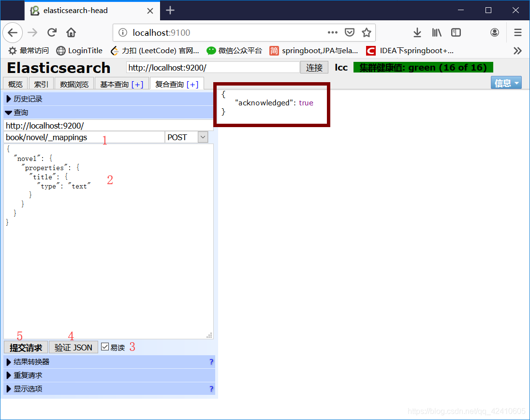Click the 连接 button
The image size is (530, 420).
click(314, 67)
